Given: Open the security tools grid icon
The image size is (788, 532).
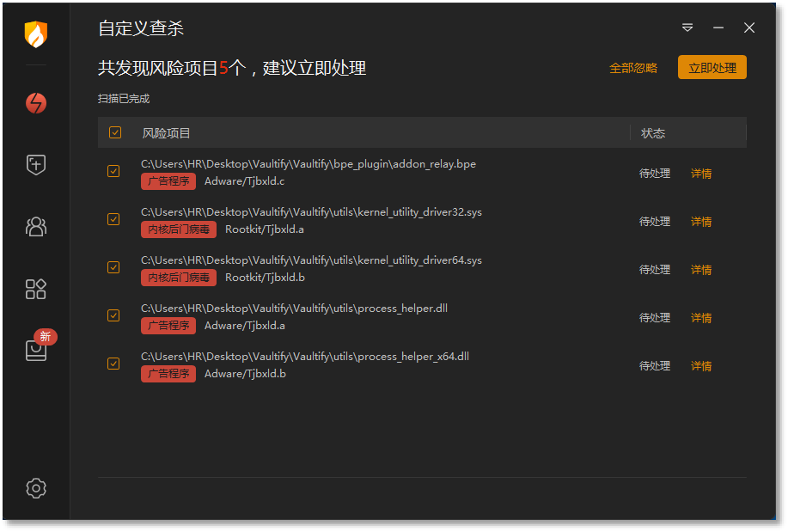Looking at the screenshot, I should pyautogui.click(x=36, y=289).
